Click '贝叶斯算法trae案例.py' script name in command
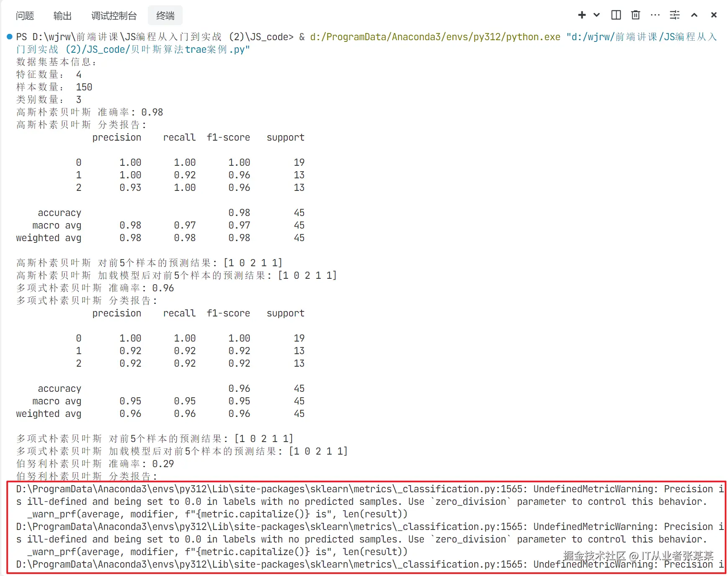 (188, 49)
